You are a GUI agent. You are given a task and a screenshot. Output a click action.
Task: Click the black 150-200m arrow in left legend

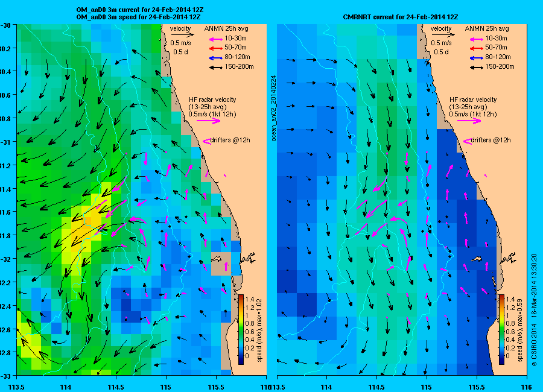pos(216,68)
